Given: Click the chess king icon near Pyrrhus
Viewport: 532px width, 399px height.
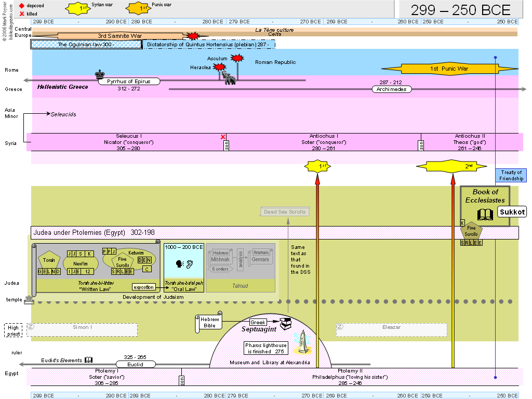Looking at the screenshot, I should point(100,74).
